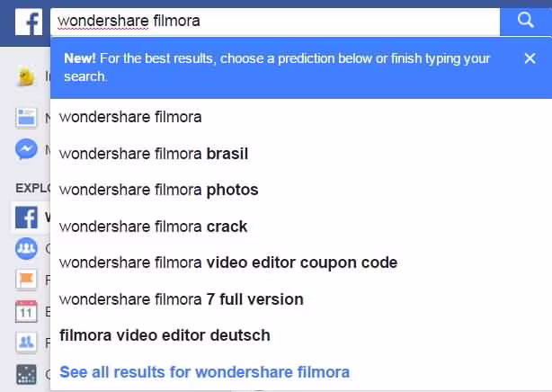This screenshot has width=552, height=392.
Task: Click the blue Facebook page icon in Explore
Action: tap(27, 217)
